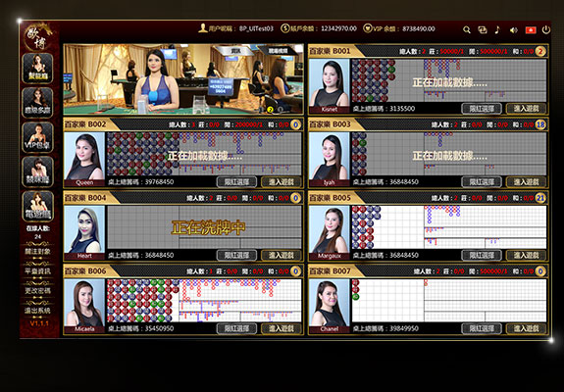Mute sound with the speaker icon
564x392 pixels.
coord(513,30)
